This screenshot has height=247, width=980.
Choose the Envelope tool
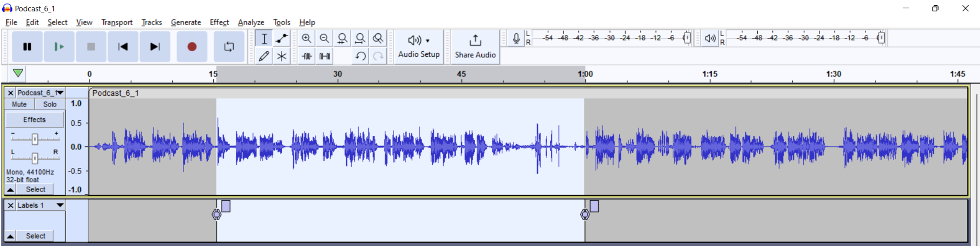(282, 38)
